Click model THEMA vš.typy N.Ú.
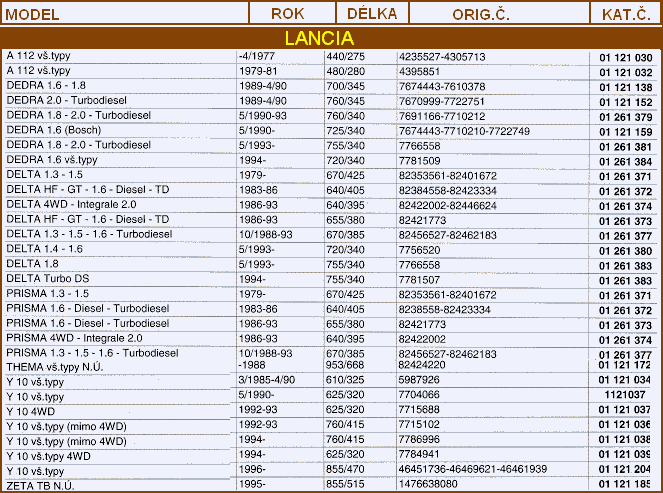663x493 pixels. [x=55, y=367]
